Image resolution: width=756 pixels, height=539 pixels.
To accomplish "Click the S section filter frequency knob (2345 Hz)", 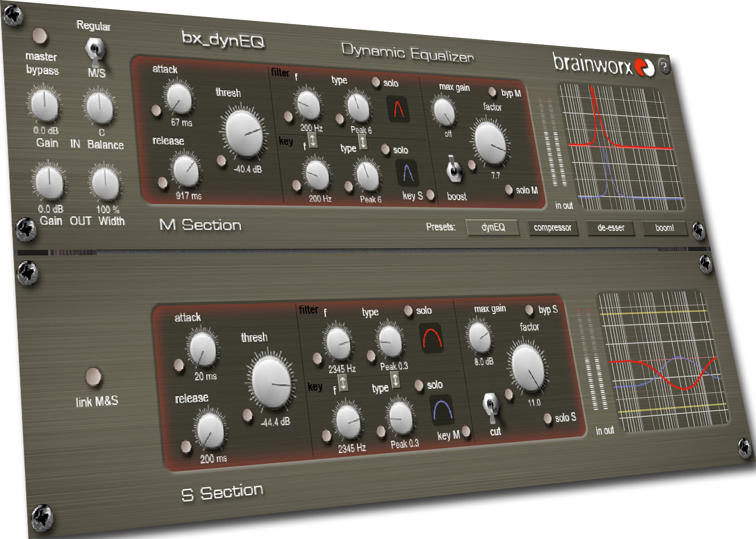I will point(338,343).
